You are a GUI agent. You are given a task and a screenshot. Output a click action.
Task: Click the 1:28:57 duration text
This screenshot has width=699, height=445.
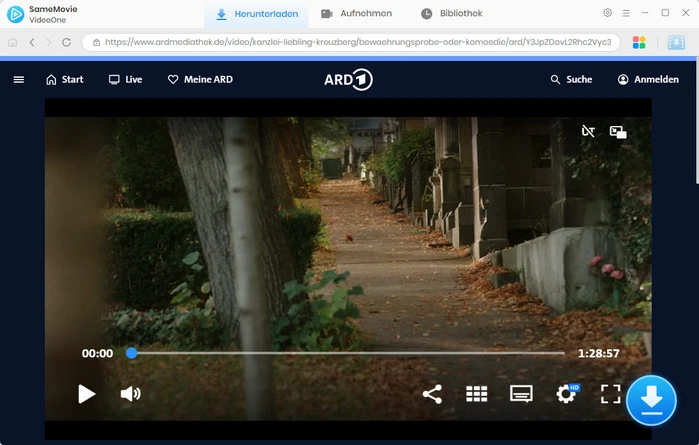tap(599, 354)
